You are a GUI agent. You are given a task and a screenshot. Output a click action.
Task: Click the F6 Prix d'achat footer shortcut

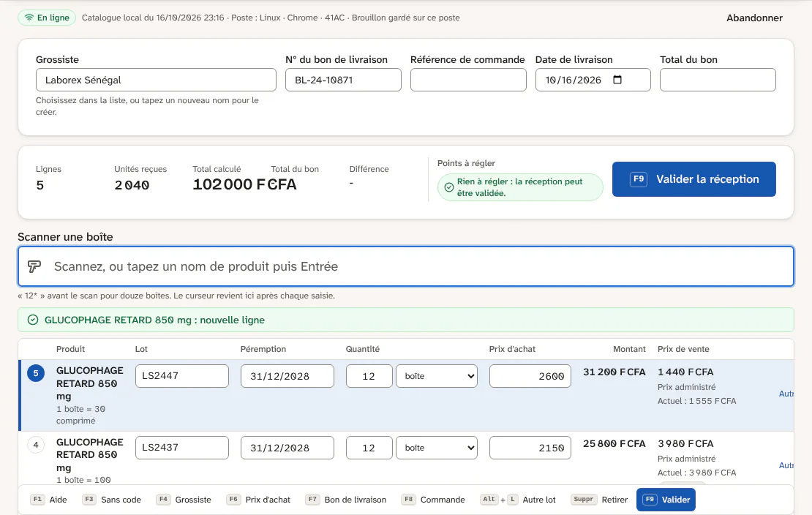(x=258, y=500)
